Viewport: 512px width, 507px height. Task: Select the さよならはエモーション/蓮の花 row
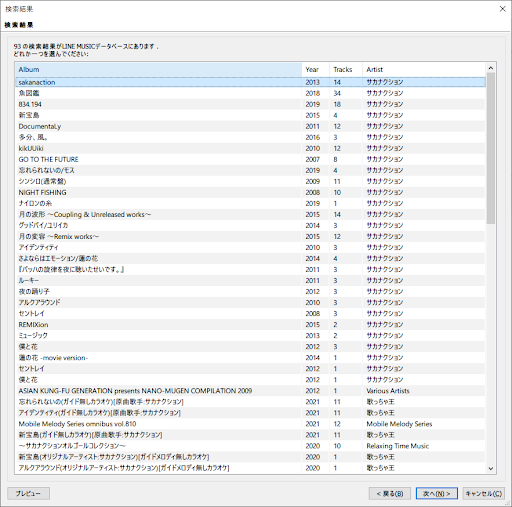coord(250,258)
